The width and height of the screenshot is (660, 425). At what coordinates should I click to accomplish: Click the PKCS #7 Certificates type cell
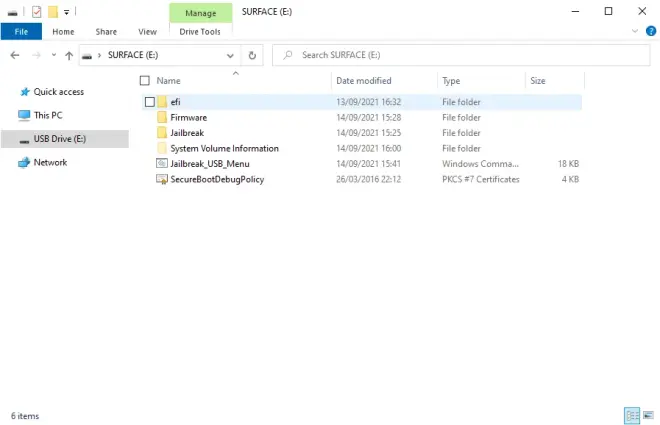tap(481, 179)
